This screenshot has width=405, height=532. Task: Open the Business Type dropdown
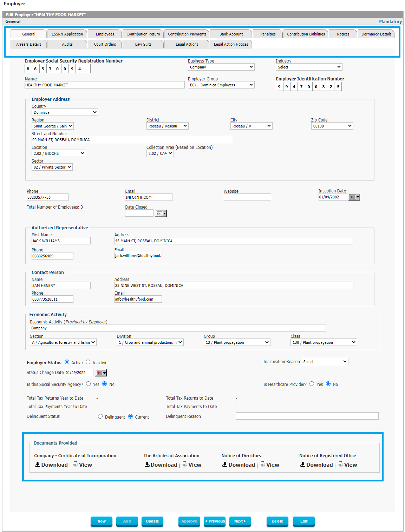point(221,67)
